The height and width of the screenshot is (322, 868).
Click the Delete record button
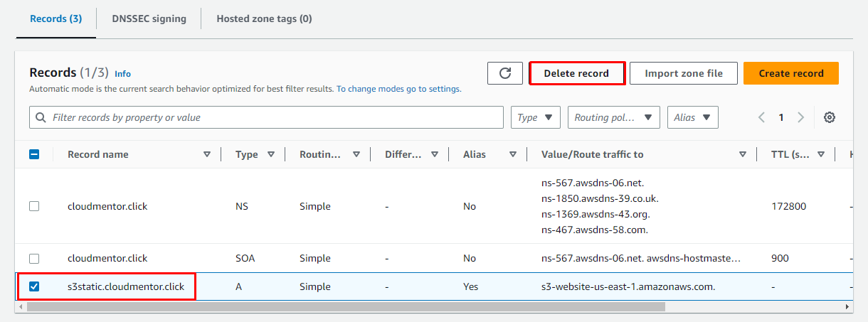coord(576,73)
